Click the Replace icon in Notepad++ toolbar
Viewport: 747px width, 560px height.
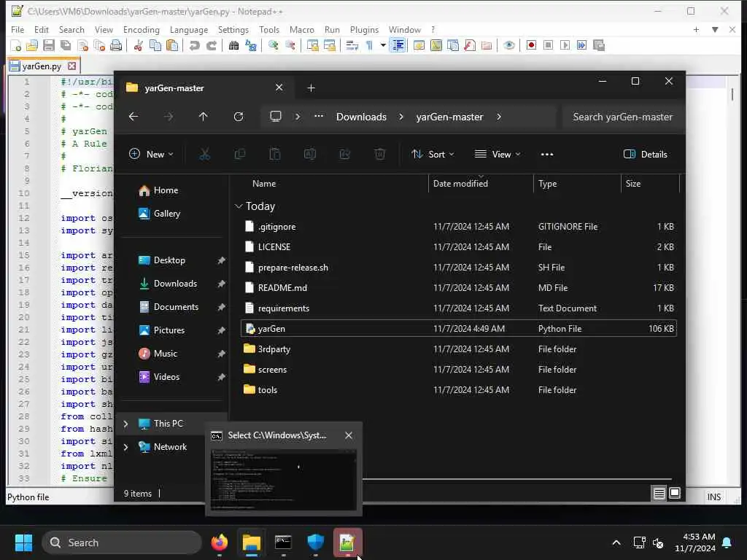point(251,46)
